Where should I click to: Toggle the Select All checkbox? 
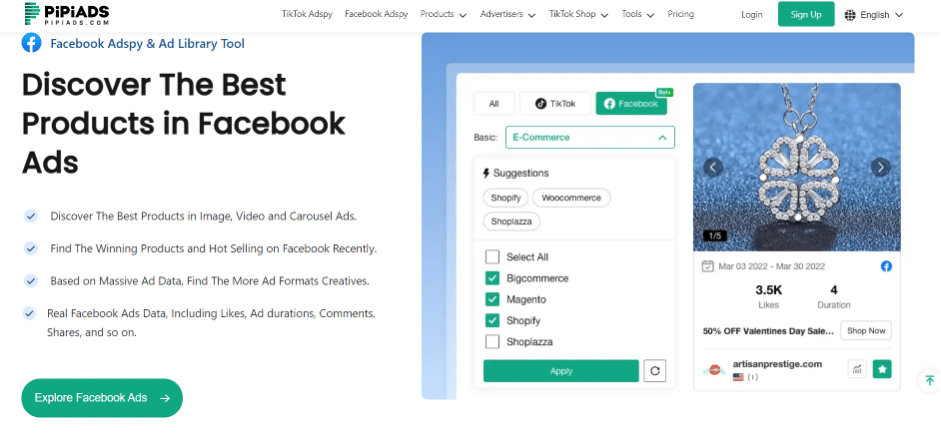[492, 257]
